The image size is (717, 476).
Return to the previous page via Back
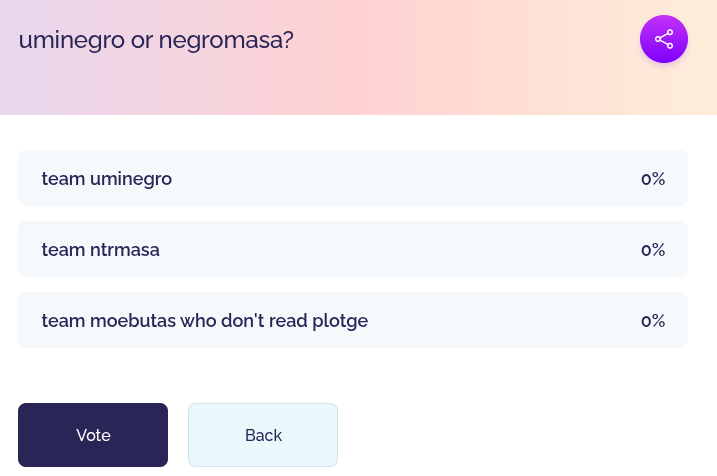click(263, 435)
